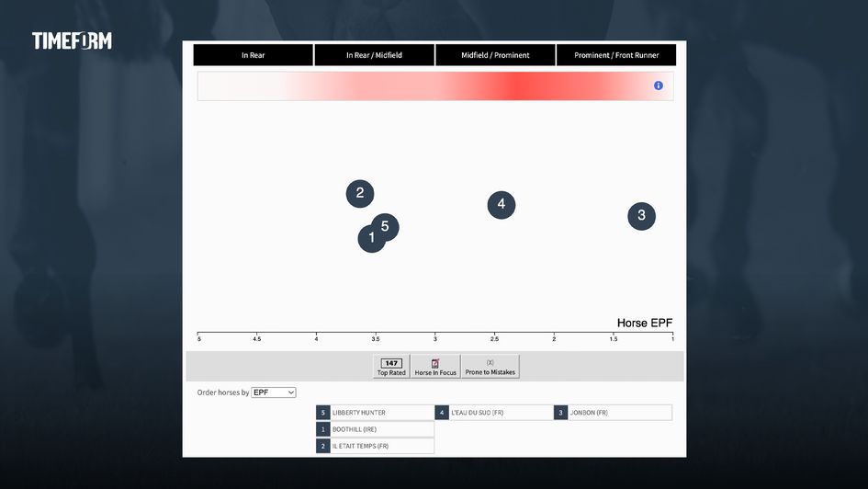This screenshot has height=489, width=868.
Task: Toggle the Prone to Mistakes filter
Action: tap(490, 367)
